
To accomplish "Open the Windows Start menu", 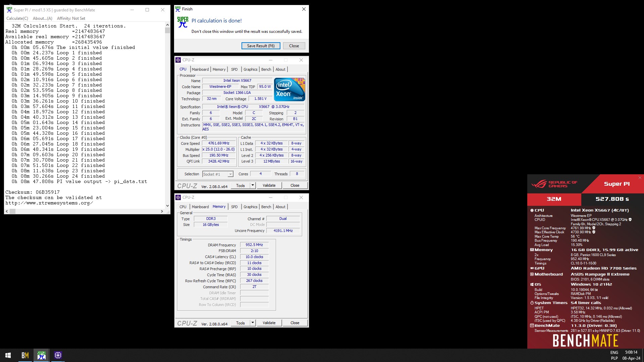I will tap(8, 355).
